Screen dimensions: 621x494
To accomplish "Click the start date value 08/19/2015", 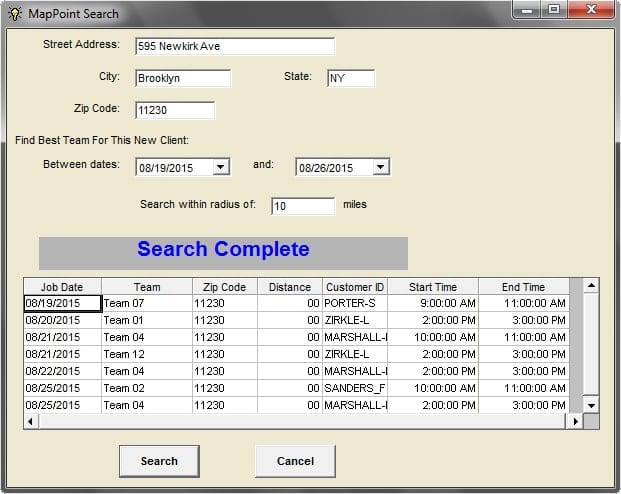I will coord(166,168).
